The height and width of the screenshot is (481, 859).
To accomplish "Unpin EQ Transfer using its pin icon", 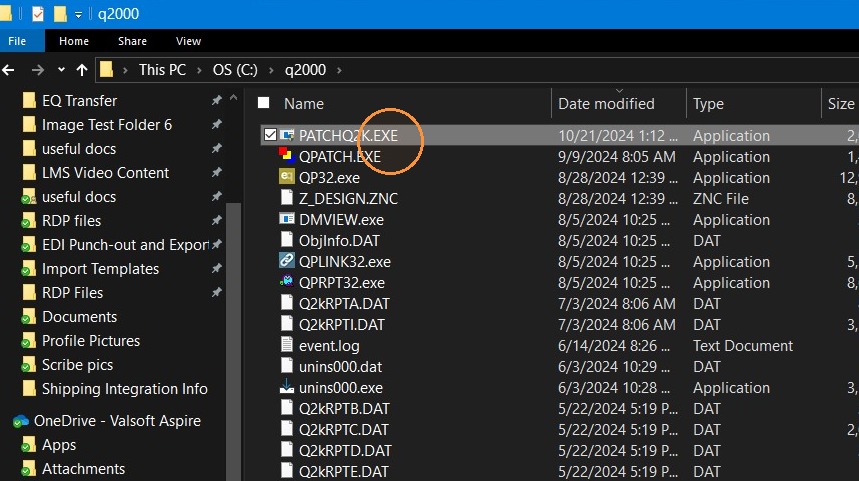I will click(216, 100).
